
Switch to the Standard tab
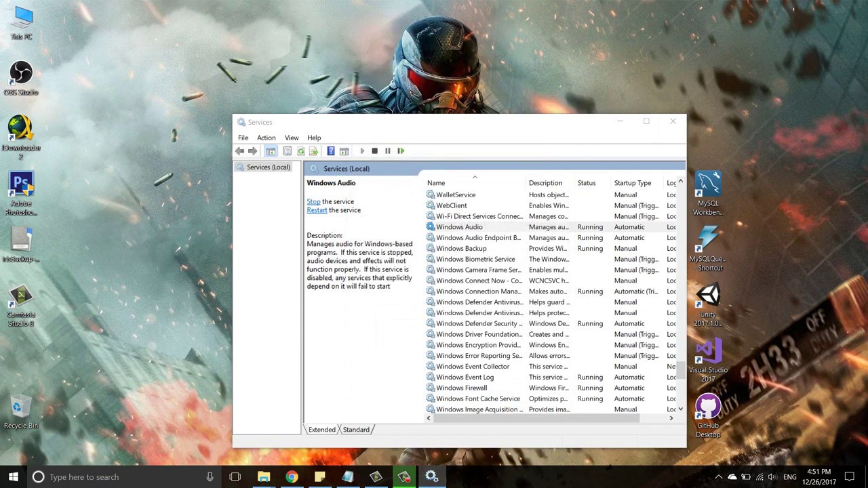tap(356, 430)
